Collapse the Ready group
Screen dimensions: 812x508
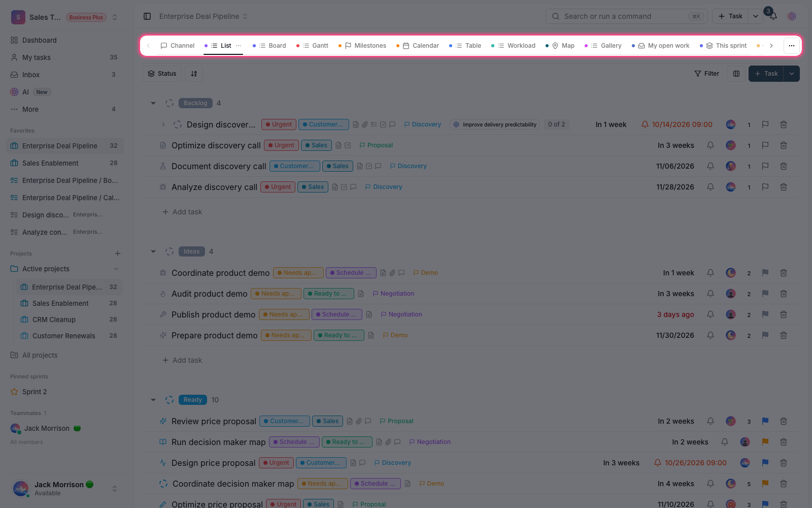coord(153,400)
